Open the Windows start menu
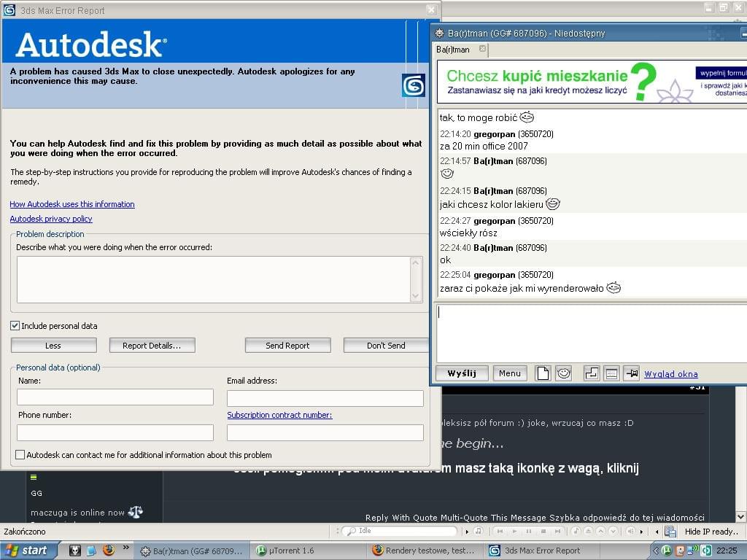Screen dimensions: 747x560 28,551
